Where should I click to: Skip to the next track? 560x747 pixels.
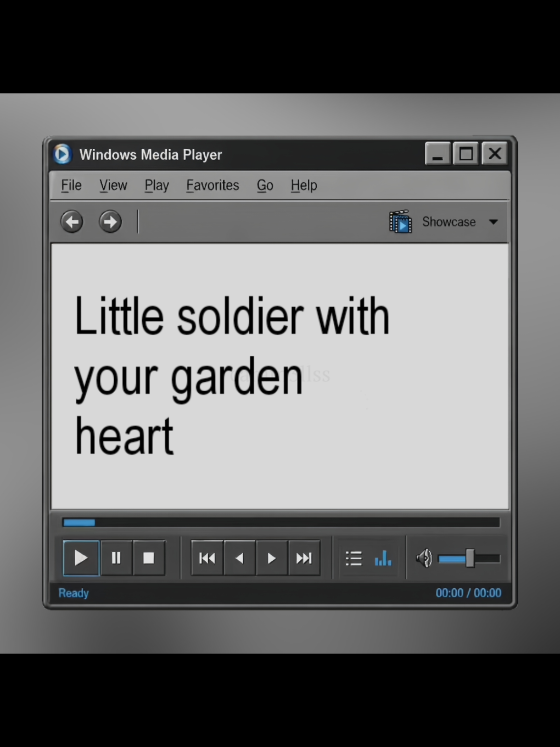click(x=304, y=558)
